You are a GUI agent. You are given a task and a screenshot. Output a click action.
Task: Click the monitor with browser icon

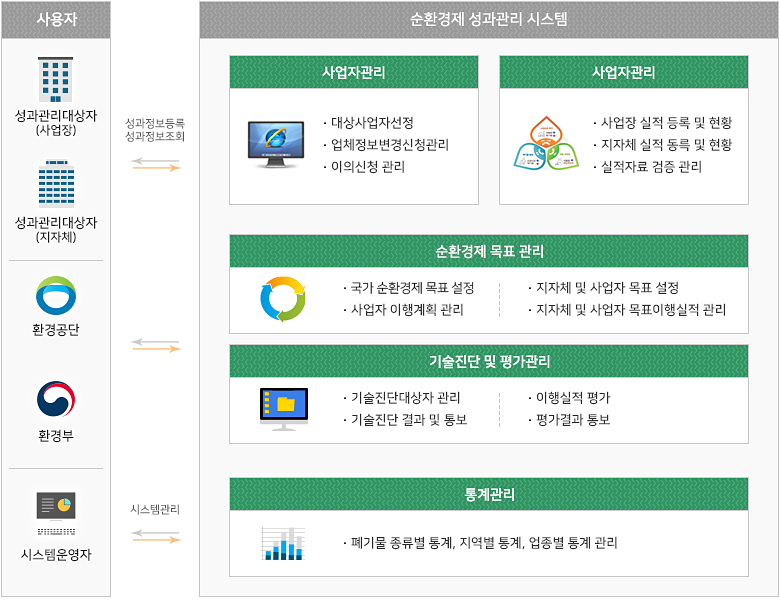pos(276,145)
